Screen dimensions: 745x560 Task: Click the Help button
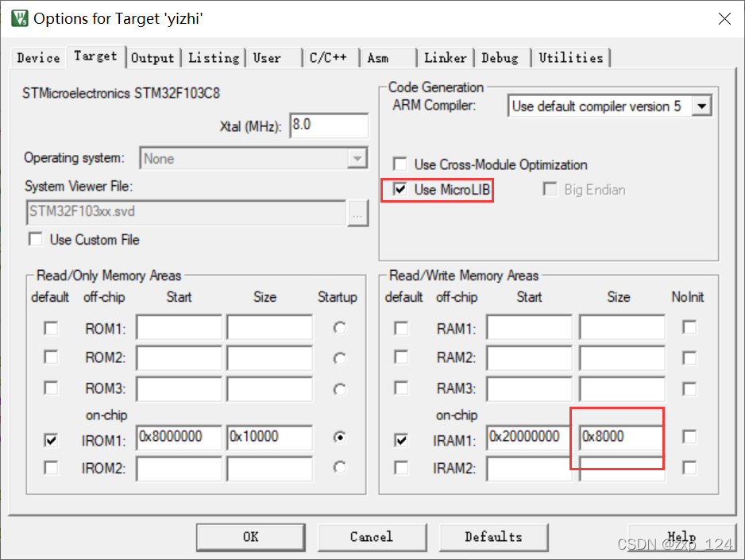[681, 537]
